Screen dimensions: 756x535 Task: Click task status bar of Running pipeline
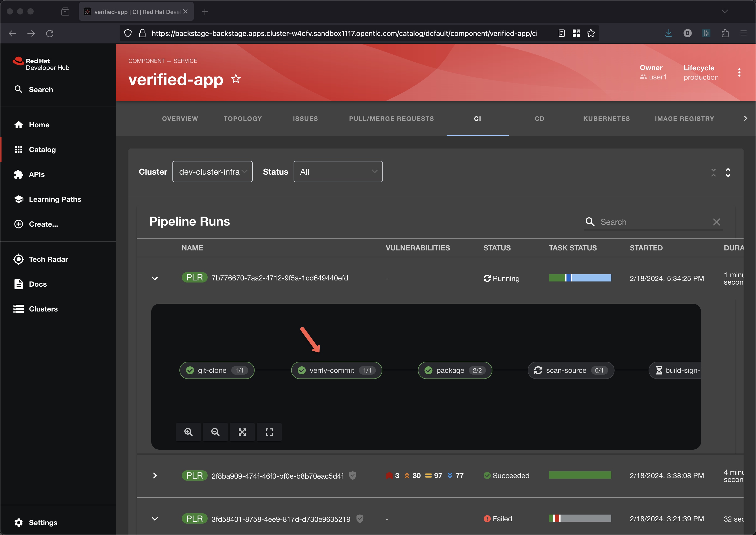[580, 278]
